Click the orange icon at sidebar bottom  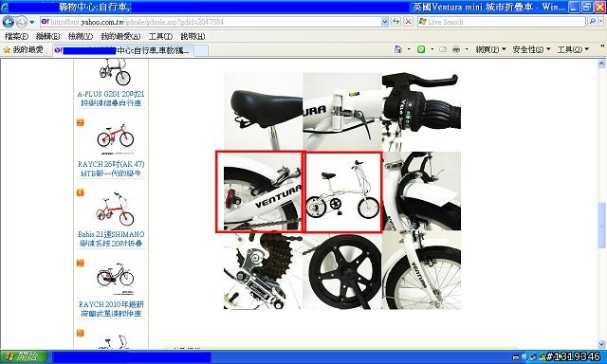coord(80,333)
